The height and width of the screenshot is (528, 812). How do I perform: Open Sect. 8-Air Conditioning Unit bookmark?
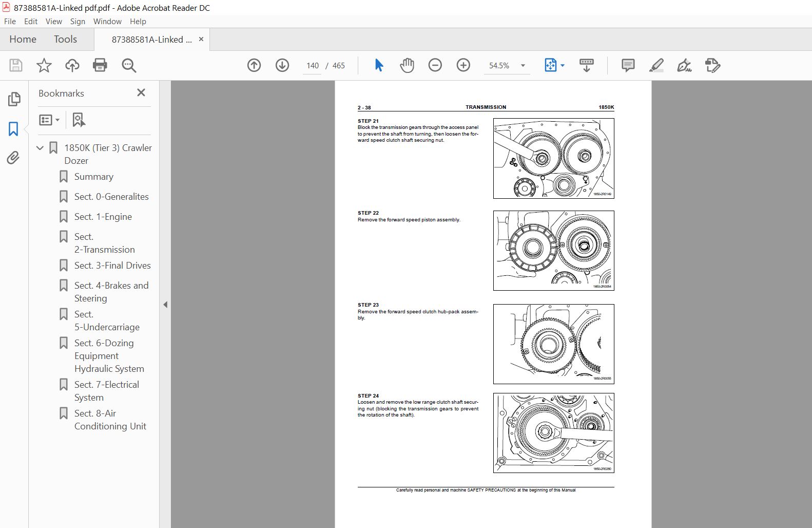110,420
